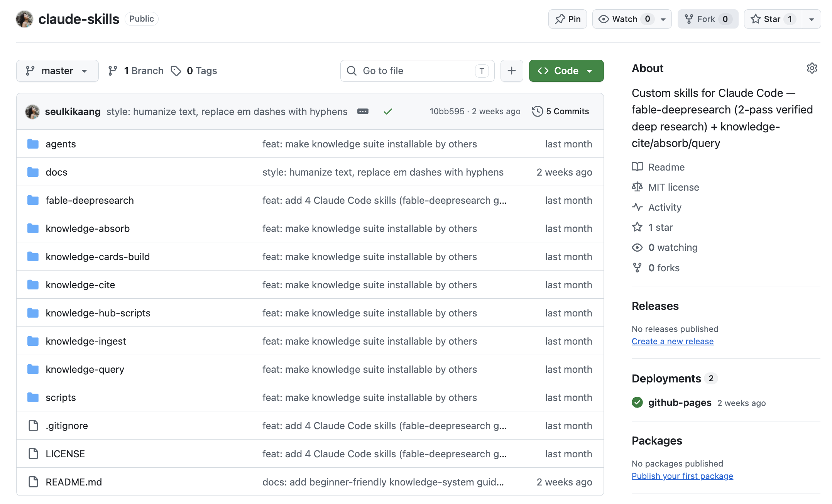Jump to the Readme from About
The image size is (832, 504).
tap(666, 167)
